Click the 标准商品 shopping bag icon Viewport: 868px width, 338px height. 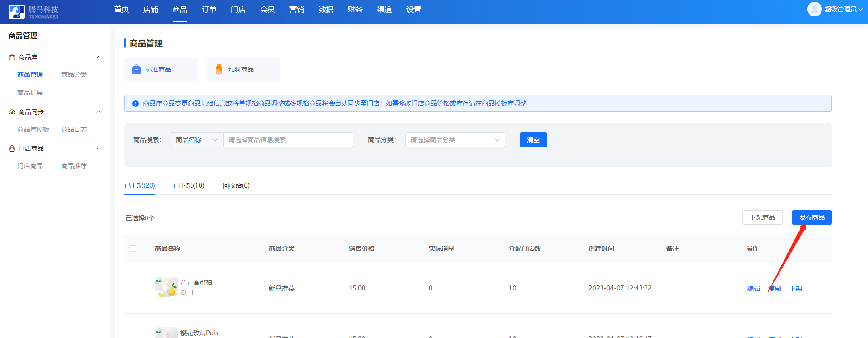pyautogui.click(x=137, y=69)
